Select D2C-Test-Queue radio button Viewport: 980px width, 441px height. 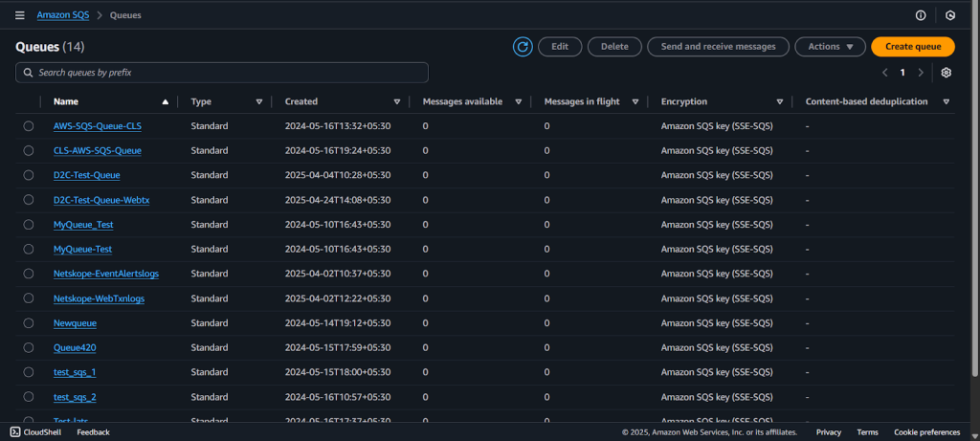point(29,175)
